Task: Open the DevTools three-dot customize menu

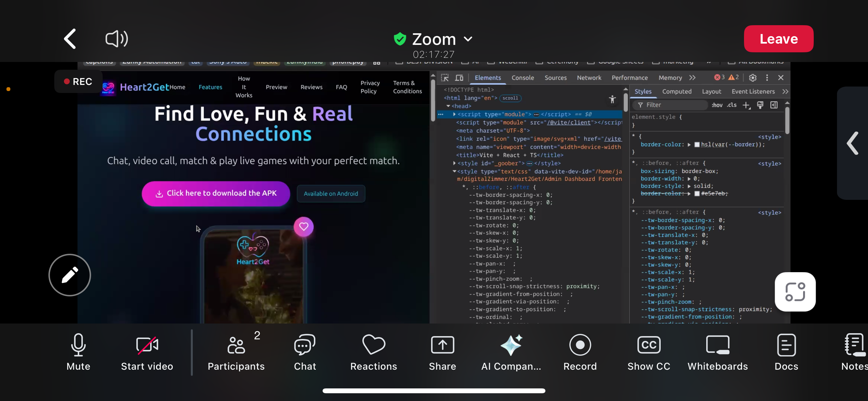Action: tap(767, 78)
